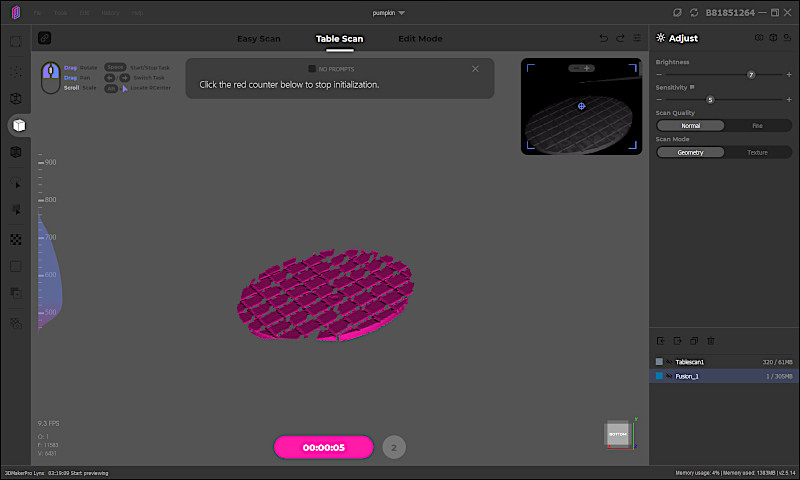Click the Brightness slider handle showing 7
The width and height of the screenshot is (800, 480).
tap(751, 74)
